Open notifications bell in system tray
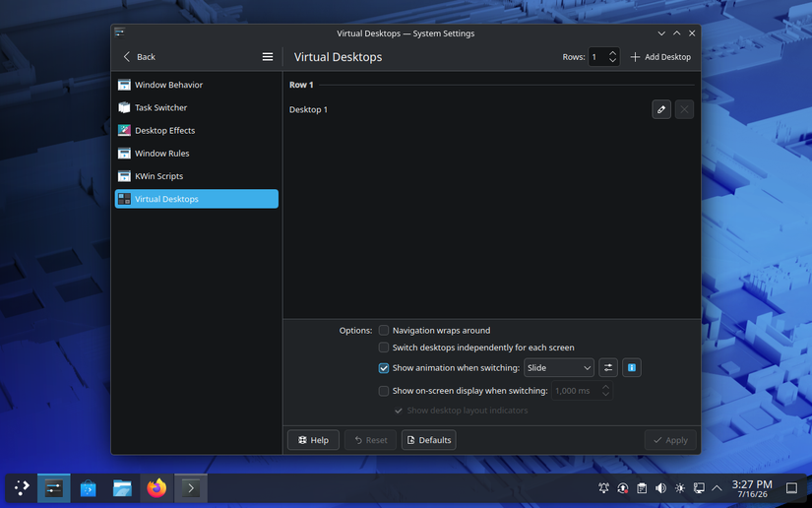This screenshot has height=508, width=812. point(603,487)
